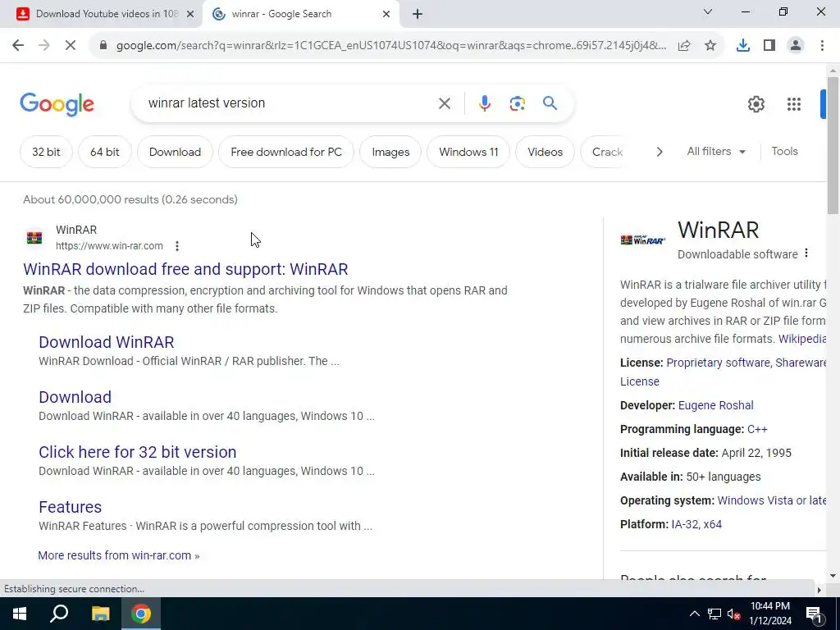Click the blue magnifier search button
This screenshot has height=630, width=840.
(x=550, y=103)
